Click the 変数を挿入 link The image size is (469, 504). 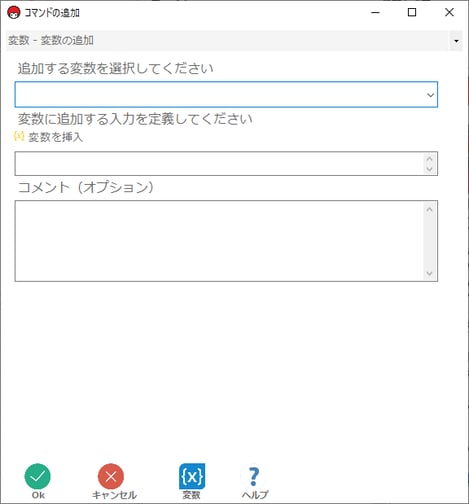point(55,137)
